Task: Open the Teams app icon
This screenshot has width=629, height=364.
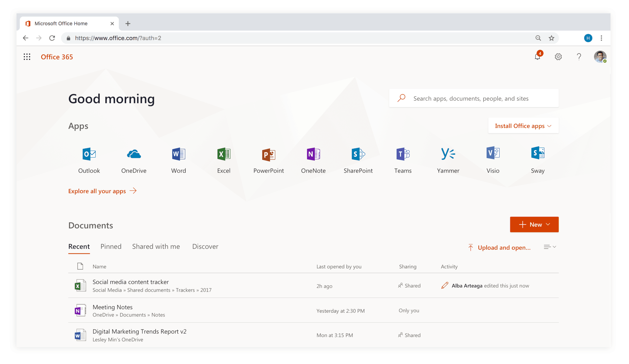Action: (x=403, y=154)
